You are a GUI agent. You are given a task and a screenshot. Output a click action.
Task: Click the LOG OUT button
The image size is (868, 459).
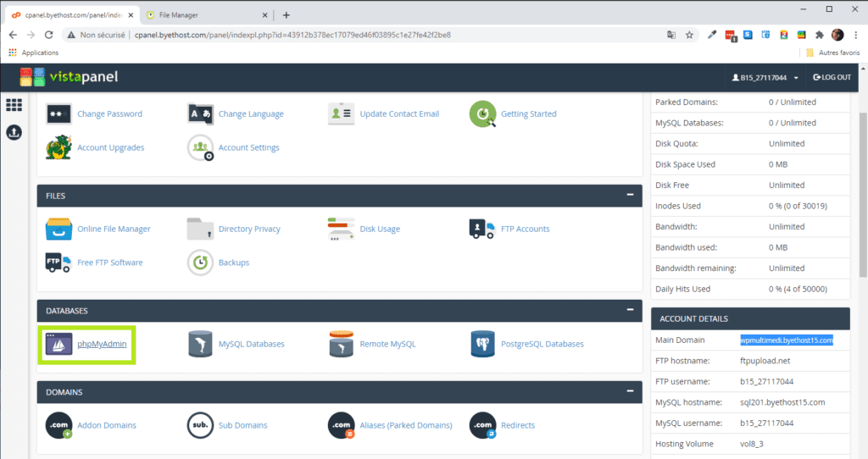[832, 77]
